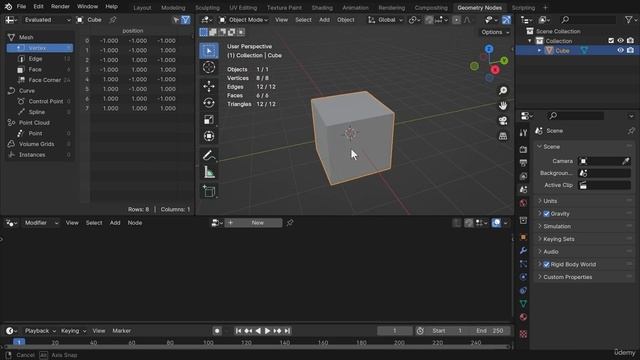Select the Annotate tool
This screenshot has height=360, width=640.
point(209,155)
